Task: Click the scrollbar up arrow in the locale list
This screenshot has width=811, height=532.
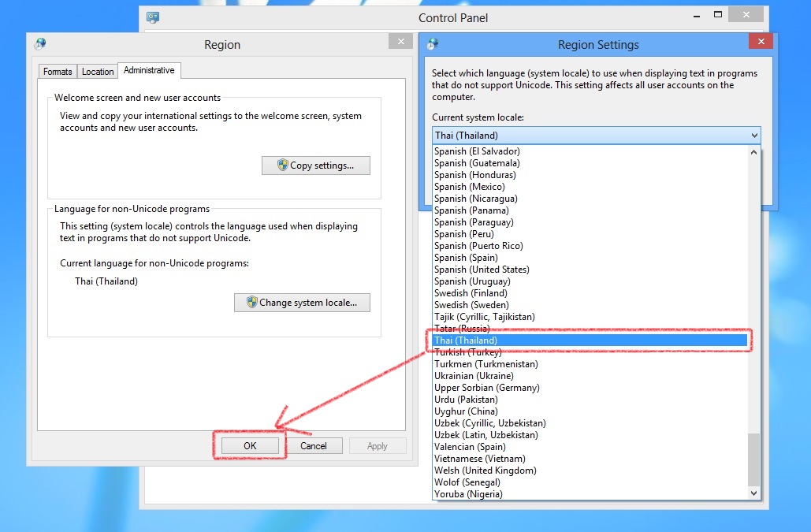Action: point(753,151)
